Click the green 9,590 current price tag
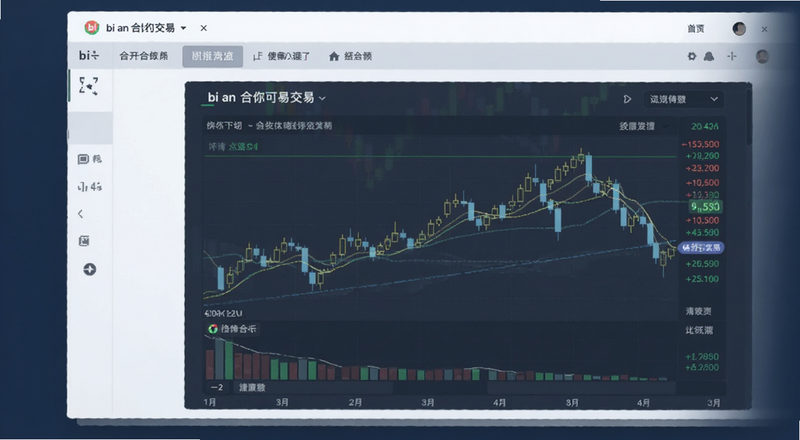 (705, 207)
